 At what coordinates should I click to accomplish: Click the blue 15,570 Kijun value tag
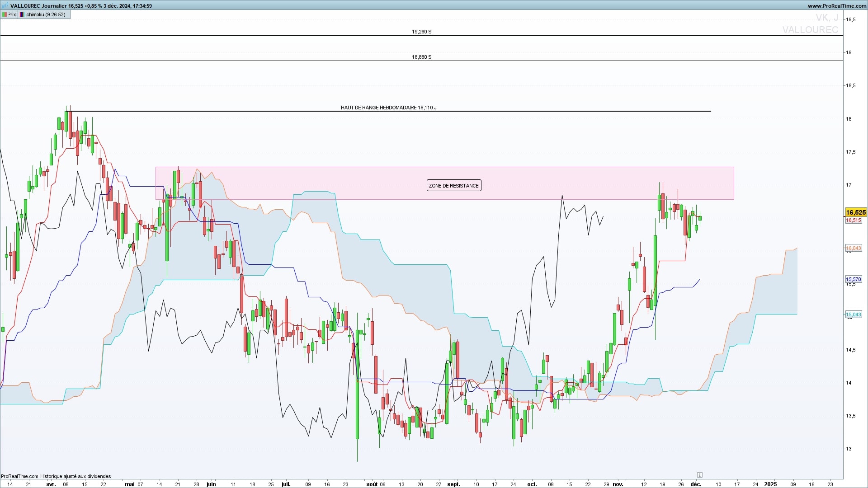coord(854,280)
